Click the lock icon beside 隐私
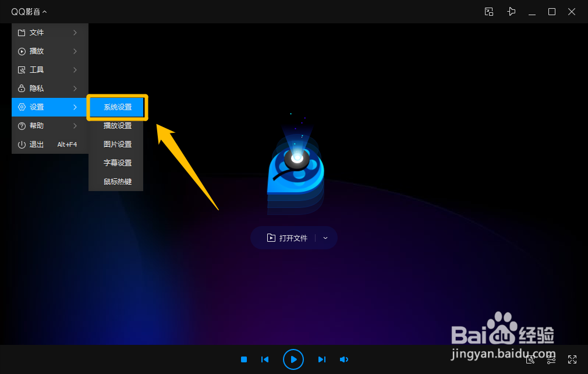This screenshot has width=588, height=374. (22, 89)
